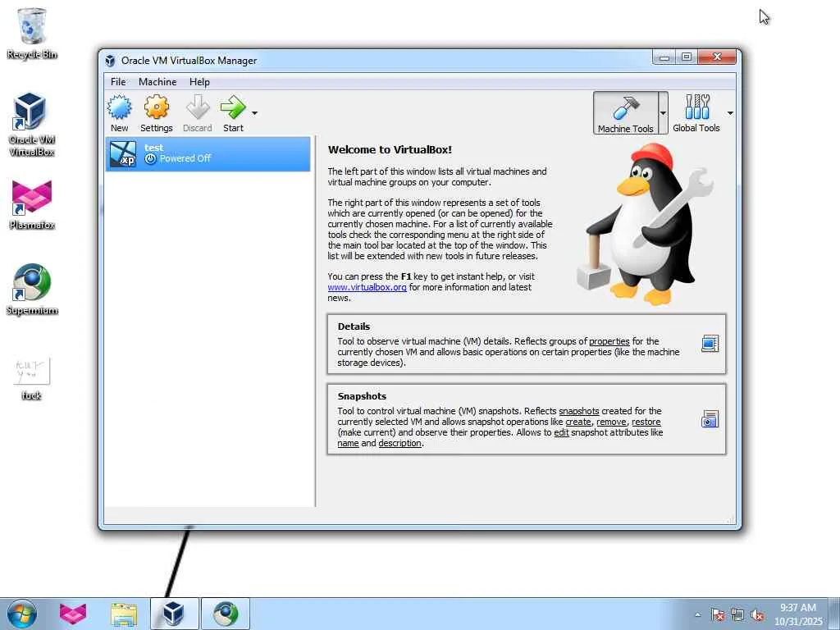Screen dimensions: 840x630
Task: Click the muted volume tray icon
Action: [757, 614]
